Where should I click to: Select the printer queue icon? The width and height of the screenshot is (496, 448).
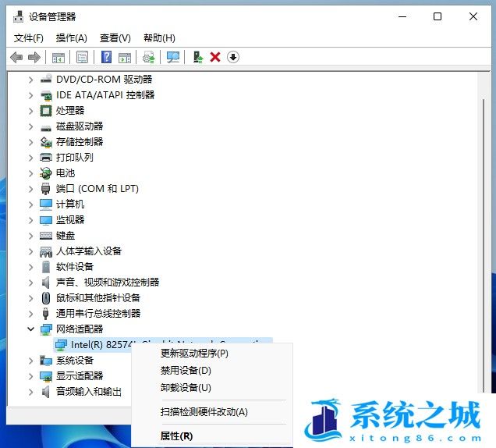pos(46,157)
